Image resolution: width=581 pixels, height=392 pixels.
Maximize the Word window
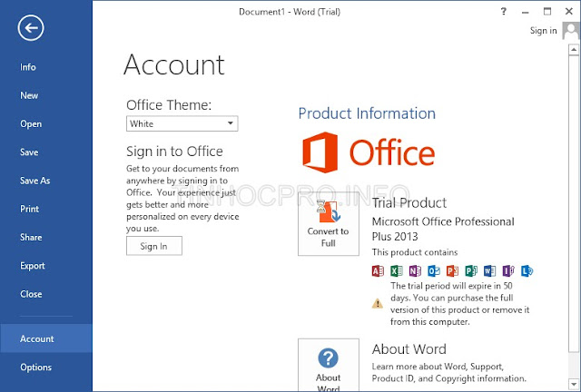pyautogui.click(x=547, y=12)
